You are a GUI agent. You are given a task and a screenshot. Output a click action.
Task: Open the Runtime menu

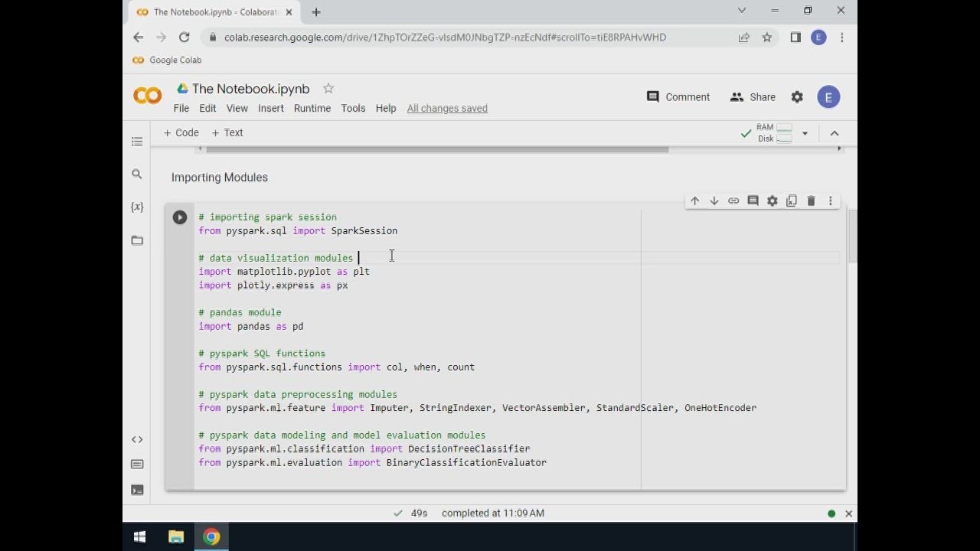pos(312,108)
